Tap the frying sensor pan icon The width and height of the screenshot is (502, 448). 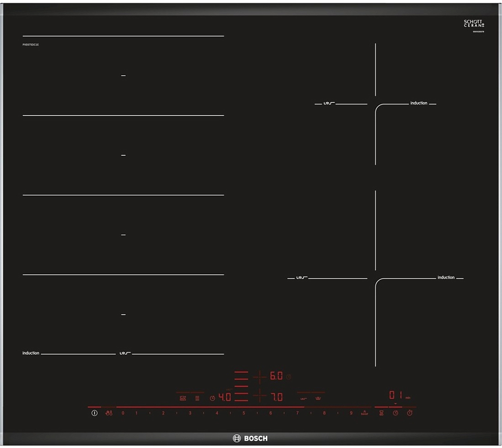pyautogui.click(x=304, y=398)
